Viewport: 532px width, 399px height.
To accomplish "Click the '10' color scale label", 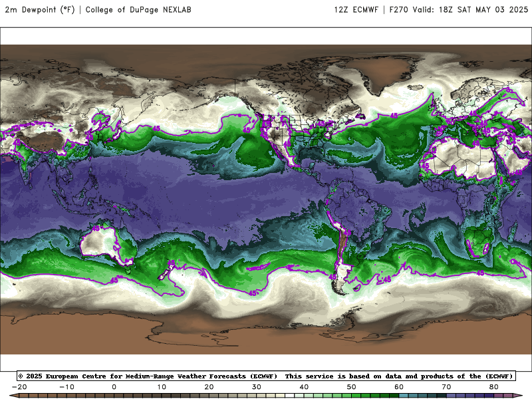I will point(162,387).
